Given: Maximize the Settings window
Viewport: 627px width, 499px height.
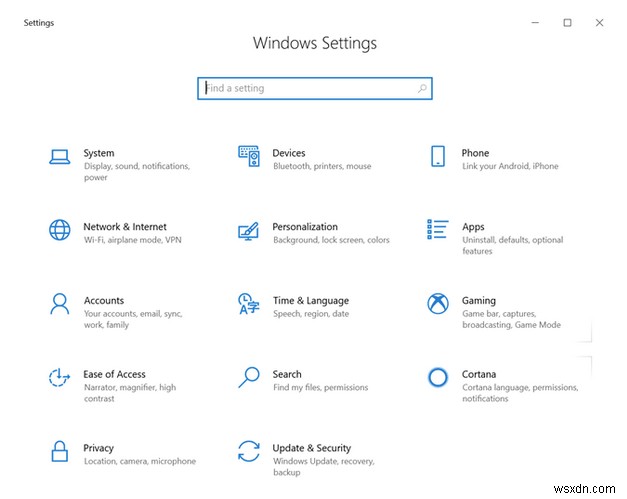Looking at the screenshot, I should pyautogui.click(x=567, y=23).
